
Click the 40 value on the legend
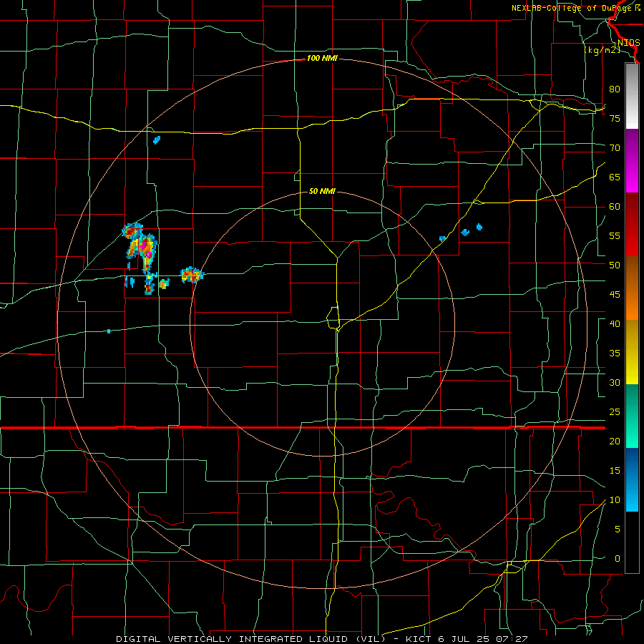[615, 323]
